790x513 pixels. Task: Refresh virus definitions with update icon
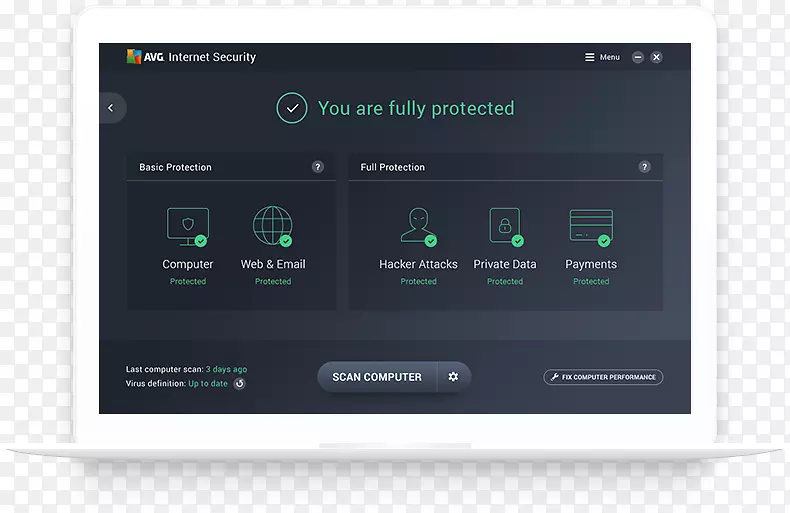pos(239,384)
